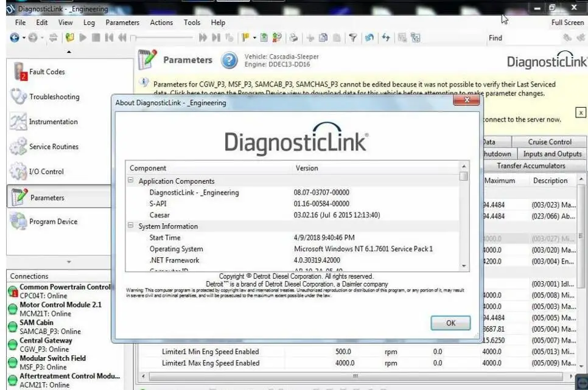The image size is (588, 390).
Task: Switch to the Cruise Control tab
Action: (550, 142)
